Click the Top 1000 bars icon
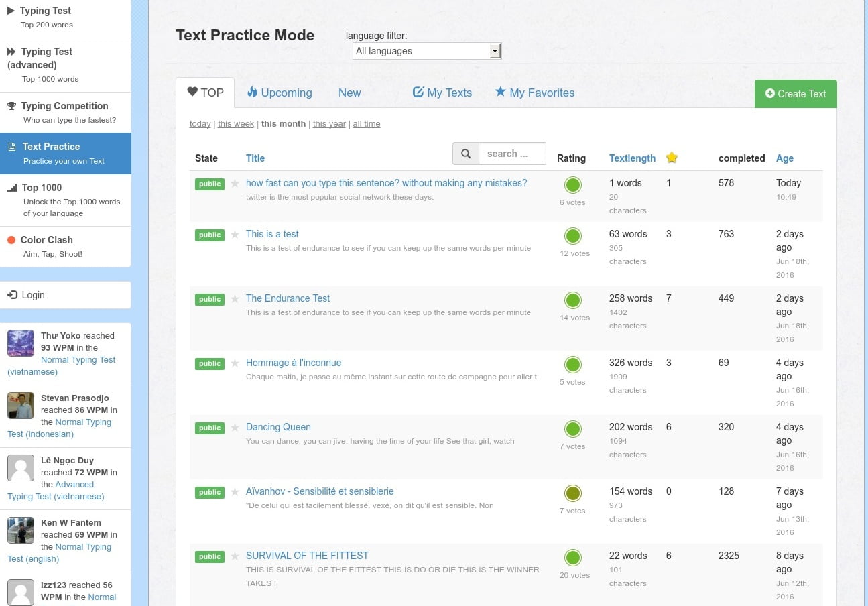868x606 pixels. [12, 188]
